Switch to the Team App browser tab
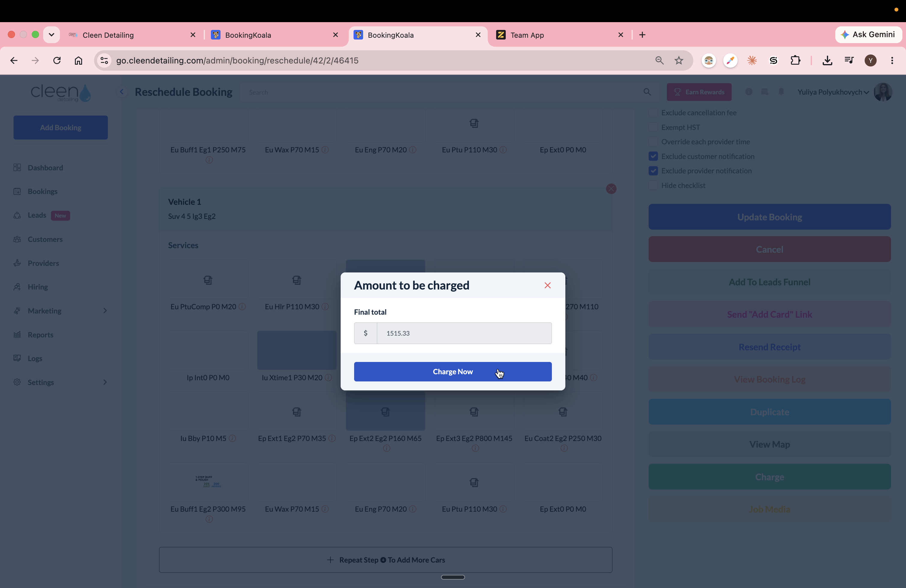This screenshot has width=906, height=588. (x=560, y=35)
